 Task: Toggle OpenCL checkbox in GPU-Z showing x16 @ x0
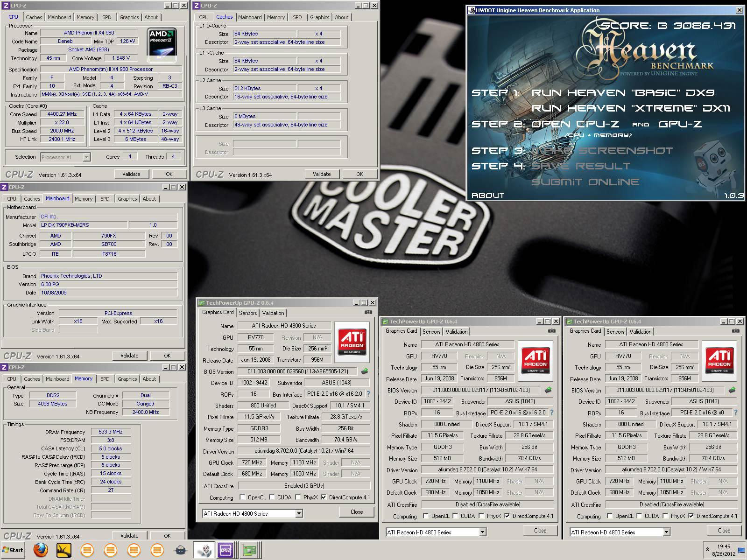(x=610, y=516)
